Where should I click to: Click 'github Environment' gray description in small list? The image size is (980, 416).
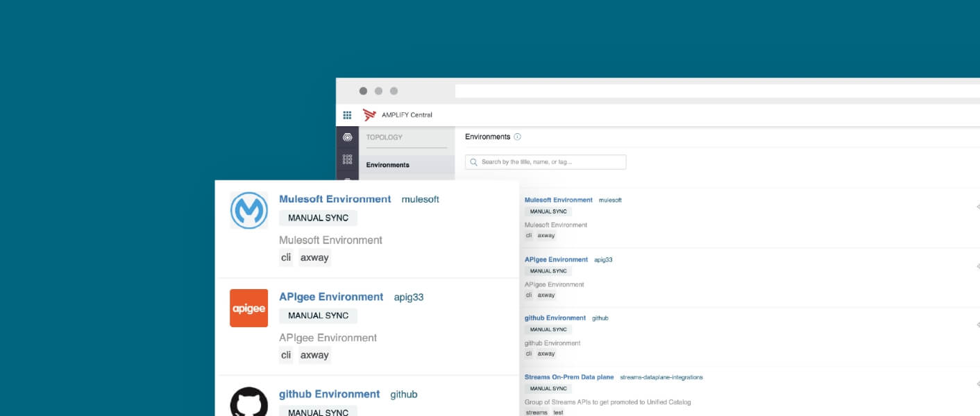pos(552,343)
